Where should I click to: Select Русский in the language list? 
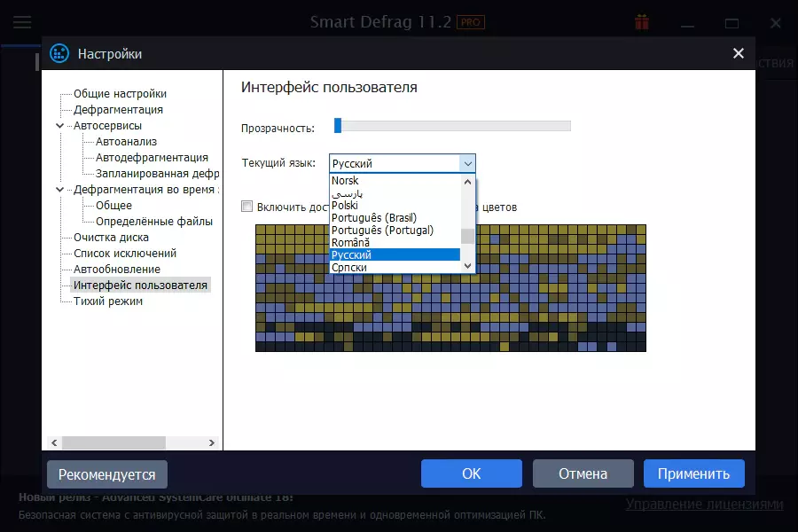click(395, 255)
